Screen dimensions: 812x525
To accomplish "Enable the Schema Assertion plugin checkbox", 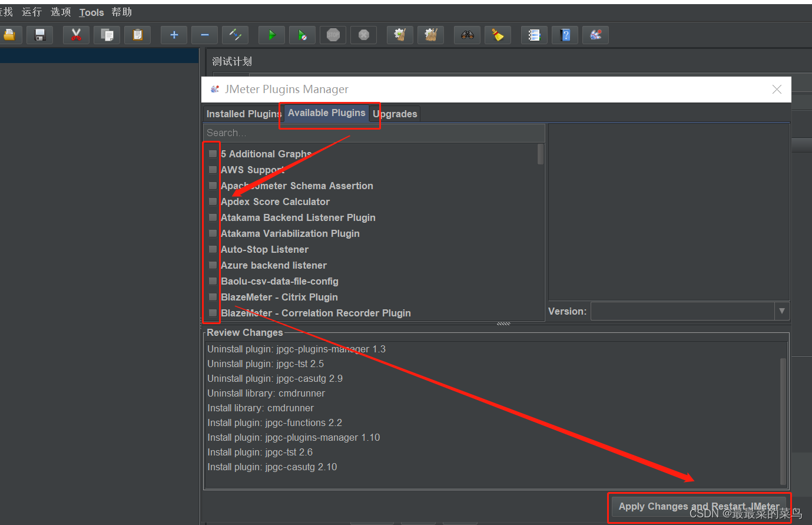I will [x=213, y=186].
